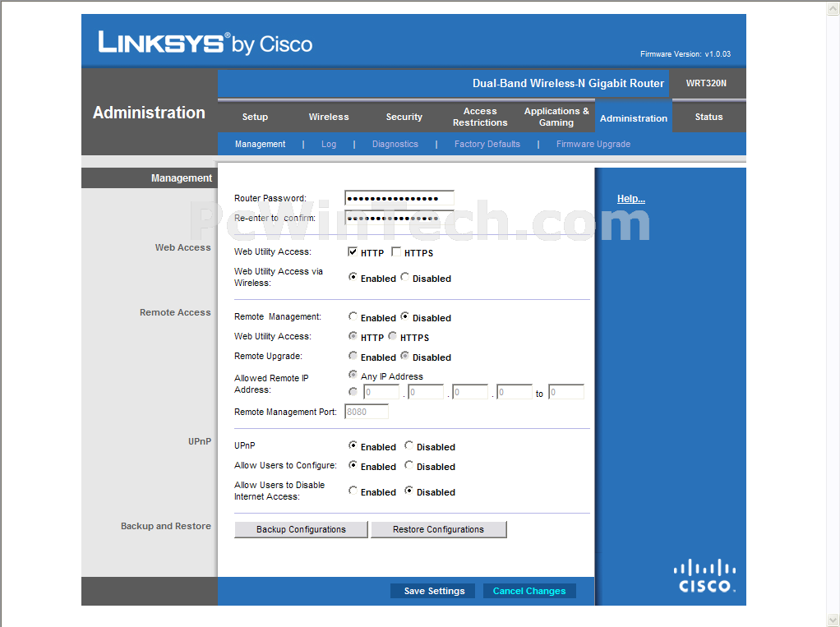The height and width of the screenshot is (627, 840).
Task: Set UPnP to Enabled
Action: (353, 445)
